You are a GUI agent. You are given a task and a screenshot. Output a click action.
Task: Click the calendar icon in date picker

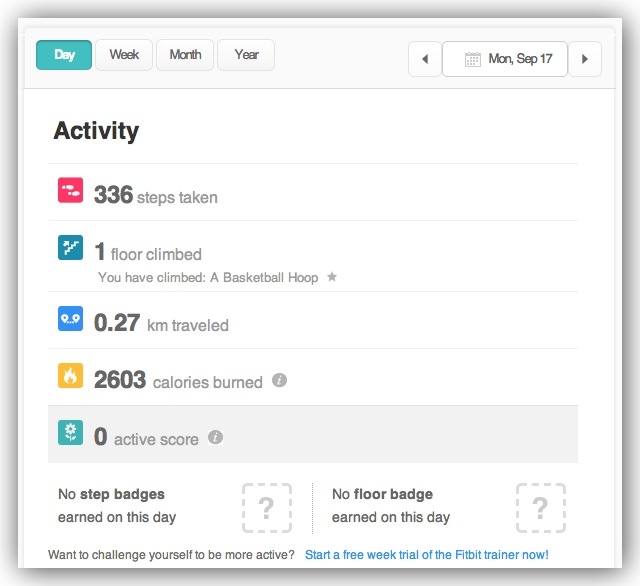[473, 59]
